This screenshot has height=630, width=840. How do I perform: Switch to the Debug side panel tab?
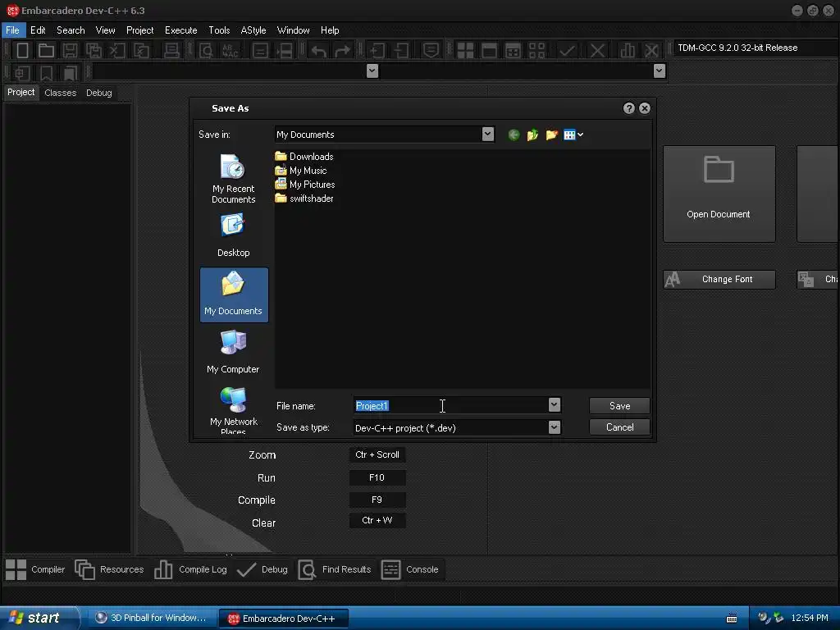click(99, 93)
